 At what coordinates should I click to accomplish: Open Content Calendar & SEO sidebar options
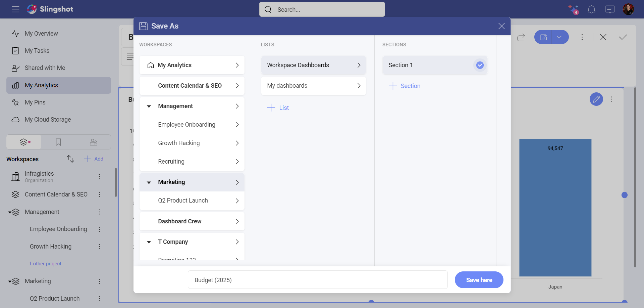click(99, 194)
